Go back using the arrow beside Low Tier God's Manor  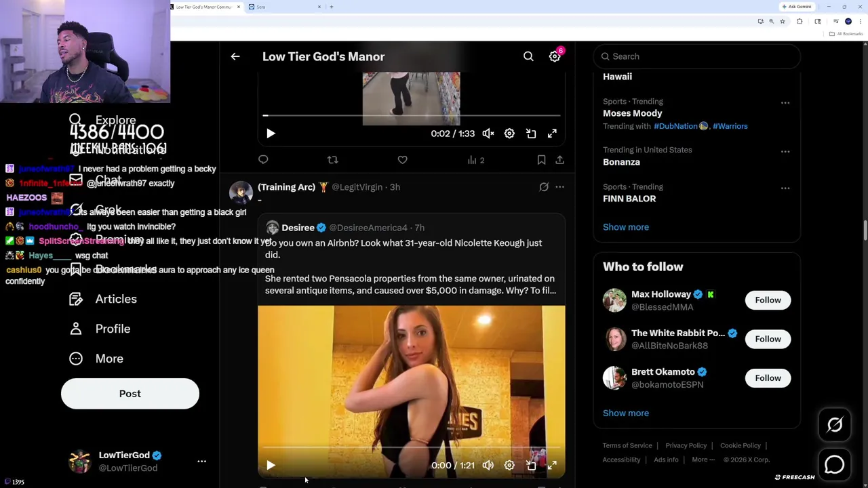[x=235, y=56]
